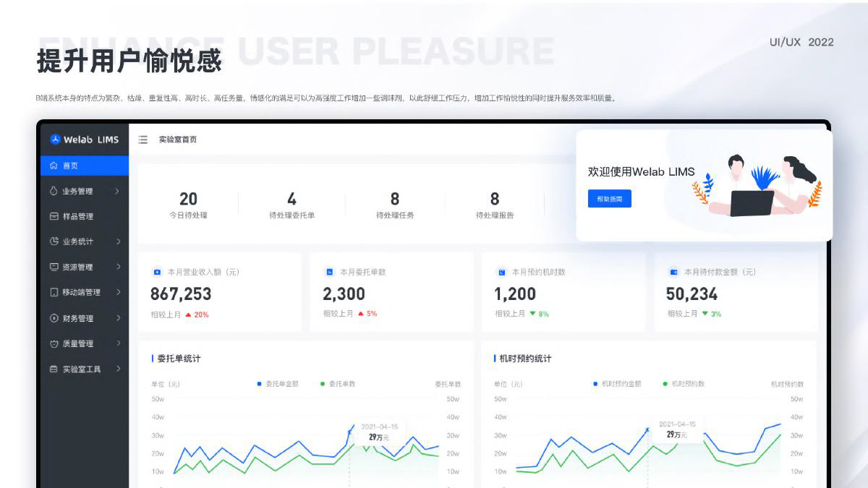Click the 实验室工具 toolbox icon

[x=54, y=369]
